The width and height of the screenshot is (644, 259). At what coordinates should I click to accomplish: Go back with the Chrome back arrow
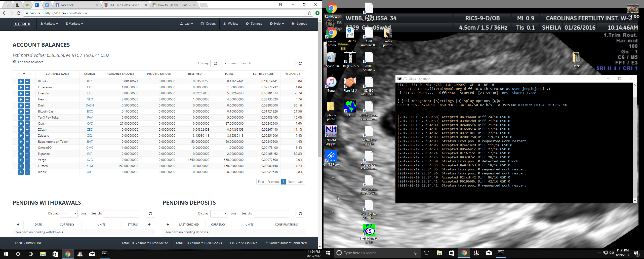(x=5, y=13)
